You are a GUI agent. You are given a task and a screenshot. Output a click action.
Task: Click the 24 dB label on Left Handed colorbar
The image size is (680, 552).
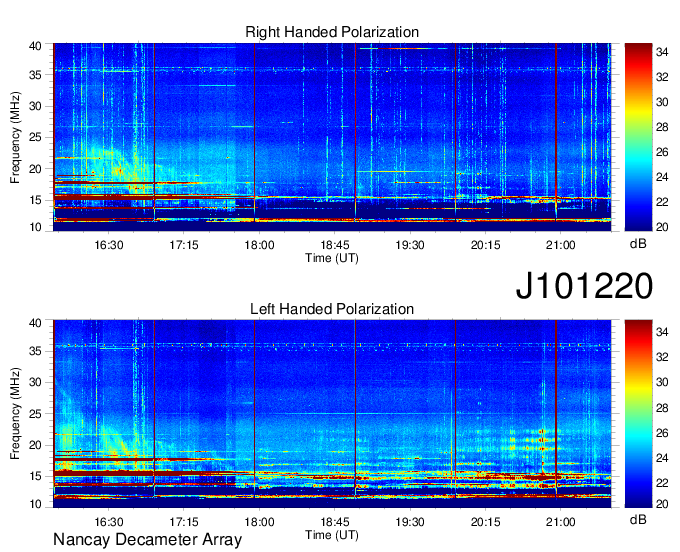pos(662,457)
